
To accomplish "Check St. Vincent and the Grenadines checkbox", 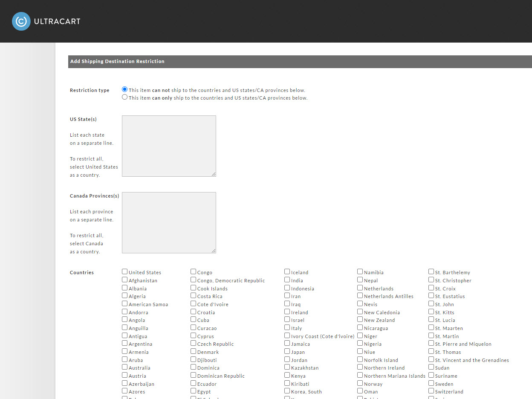I will click(431, 359).
